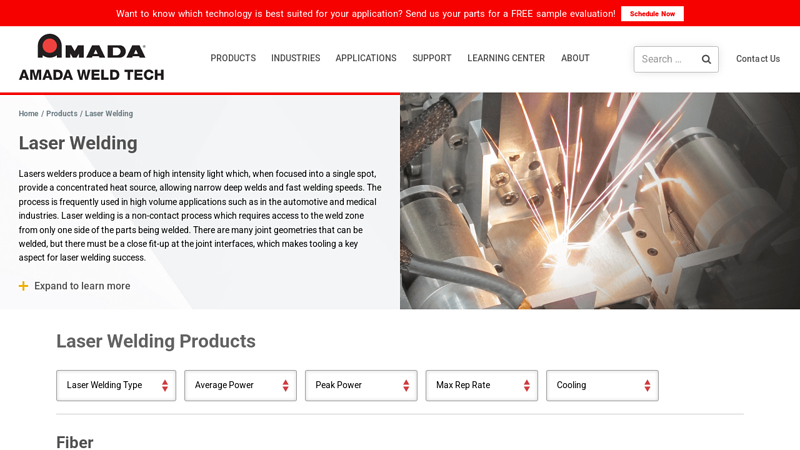Open the Average Power dropdown
Viewport: 800px width, 450px height.
240,385
